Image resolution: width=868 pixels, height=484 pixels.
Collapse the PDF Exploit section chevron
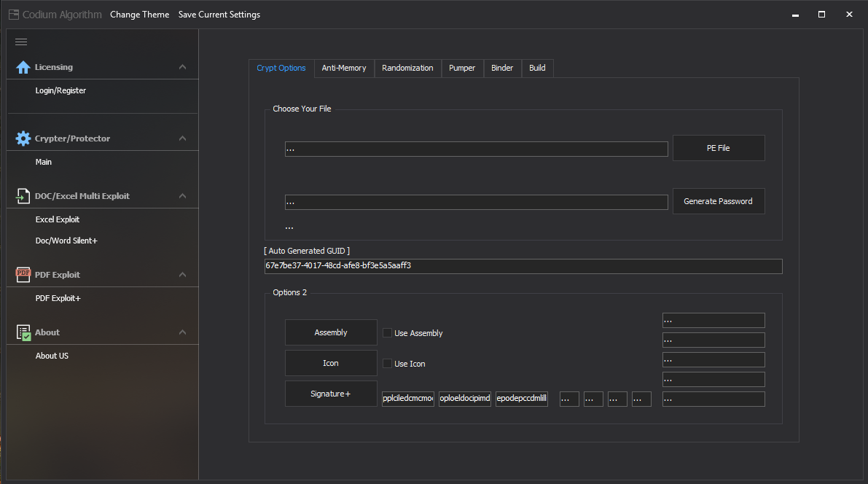click(182, 275)
